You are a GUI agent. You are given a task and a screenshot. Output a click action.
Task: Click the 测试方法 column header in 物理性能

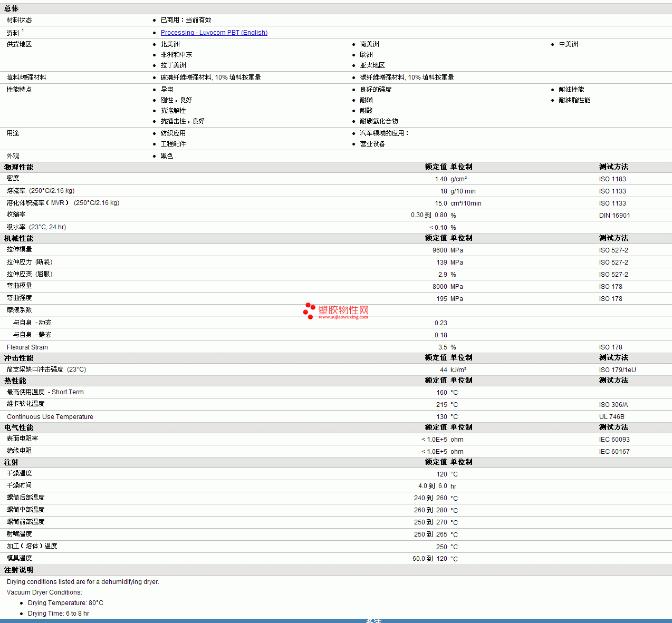[x=613, y=167]
